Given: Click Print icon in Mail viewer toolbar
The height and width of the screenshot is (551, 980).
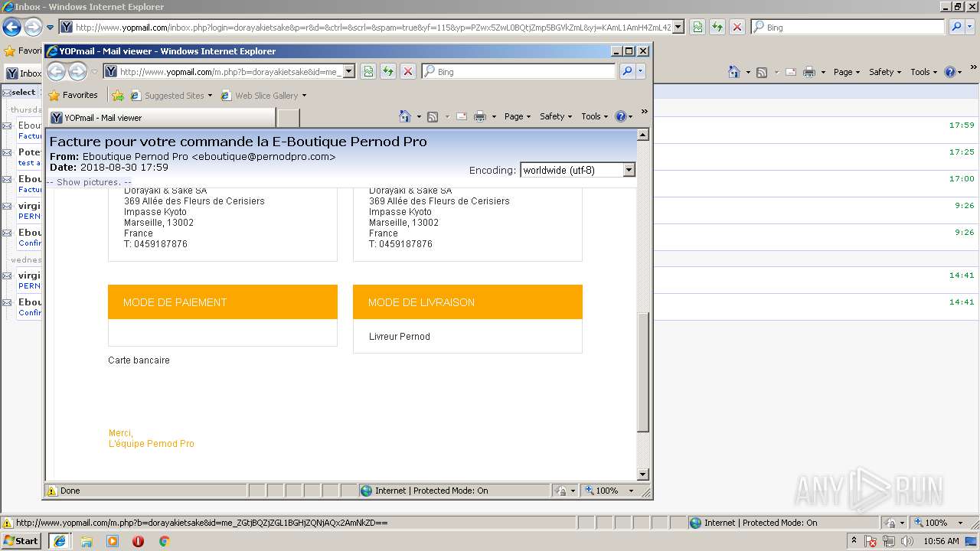Looking at the screenshot, I should pyautogui.click(x=480, y=116).
